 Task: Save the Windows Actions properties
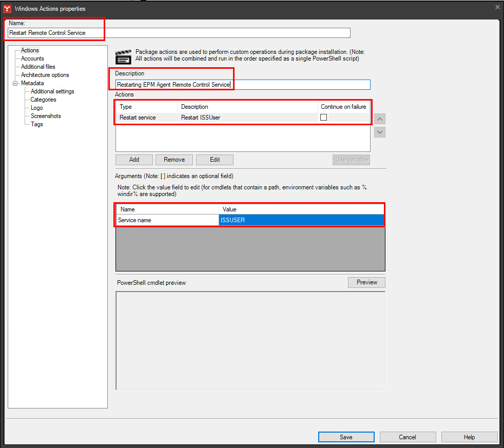(x=346, y=437)
